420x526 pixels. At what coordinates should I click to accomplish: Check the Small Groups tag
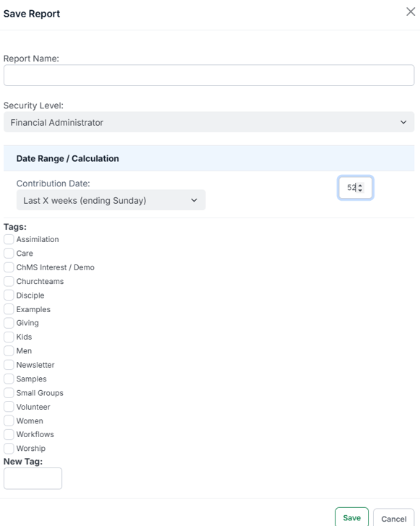[x=9, y=393]
